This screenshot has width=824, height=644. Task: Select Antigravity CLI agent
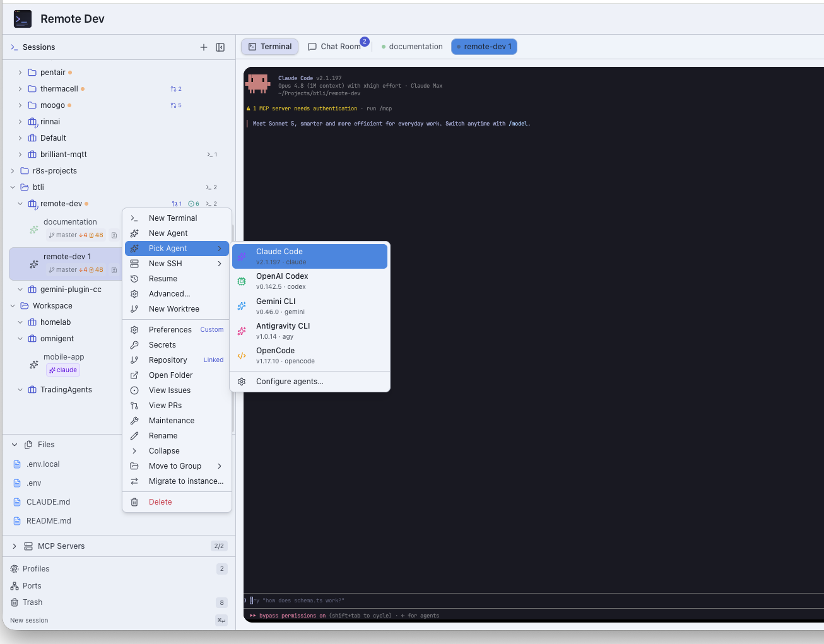point(310,331)
